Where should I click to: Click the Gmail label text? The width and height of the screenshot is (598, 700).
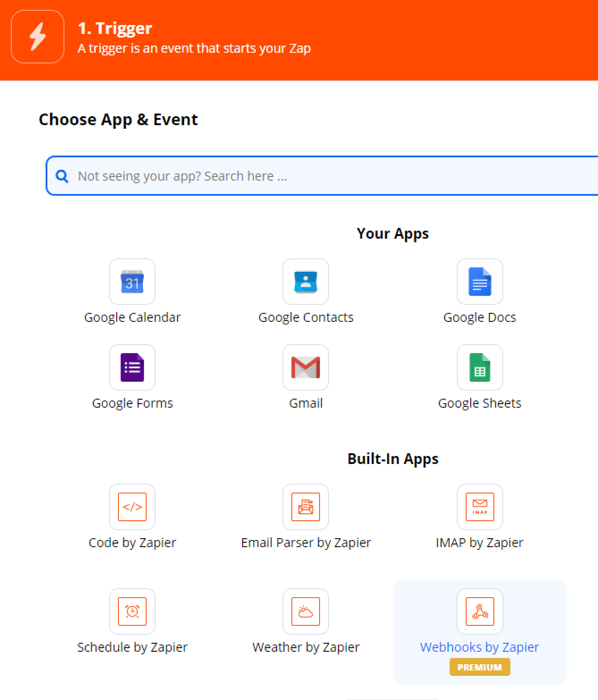306,403
